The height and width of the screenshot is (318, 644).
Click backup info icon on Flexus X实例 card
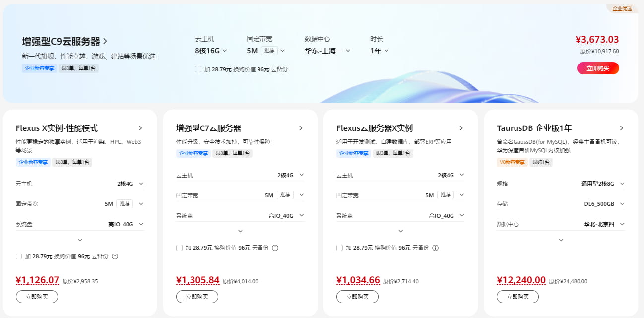[115, 256]
